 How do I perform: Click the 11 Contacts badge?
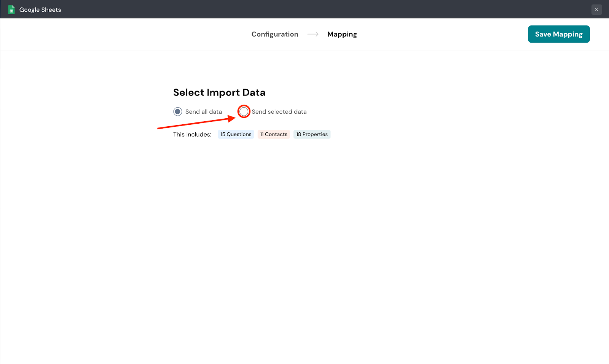(274, 134)
